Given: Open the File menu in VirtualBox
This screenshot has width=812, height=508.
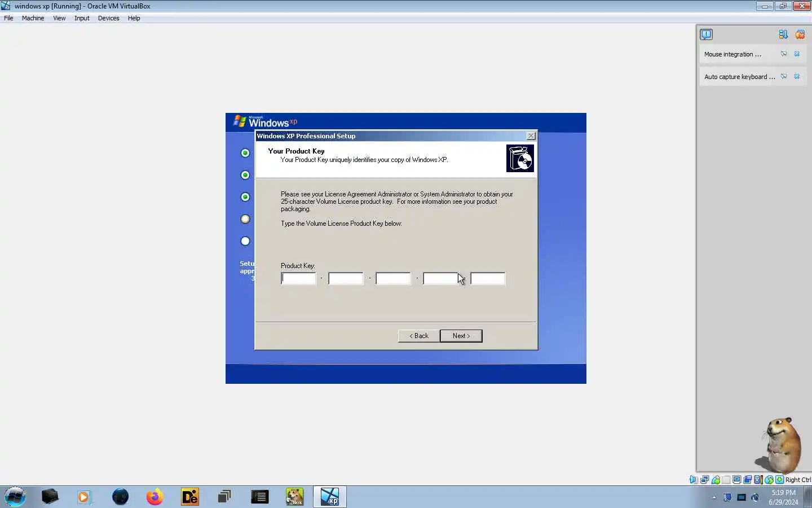Looking at the screenshot, I should pos(8,18).
